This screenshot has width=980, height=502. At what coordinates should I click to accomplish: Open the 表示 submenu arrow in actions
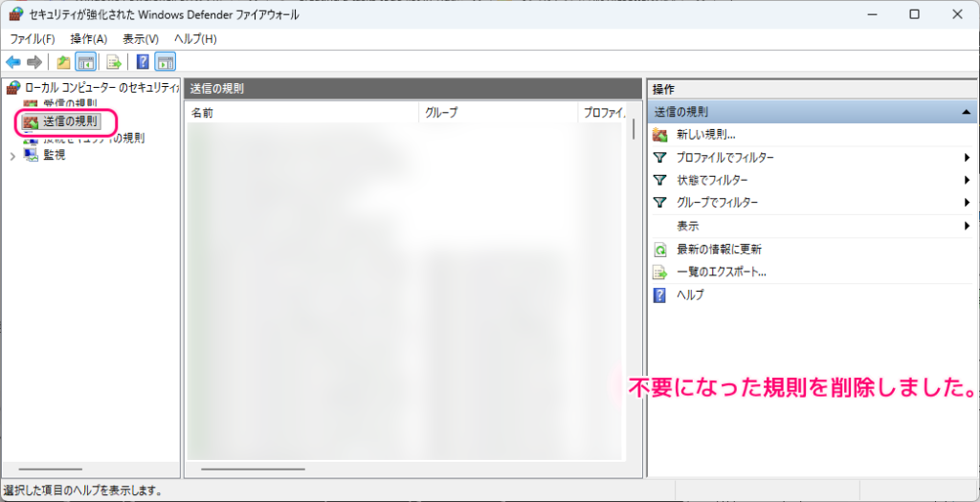tap(967, 226)
